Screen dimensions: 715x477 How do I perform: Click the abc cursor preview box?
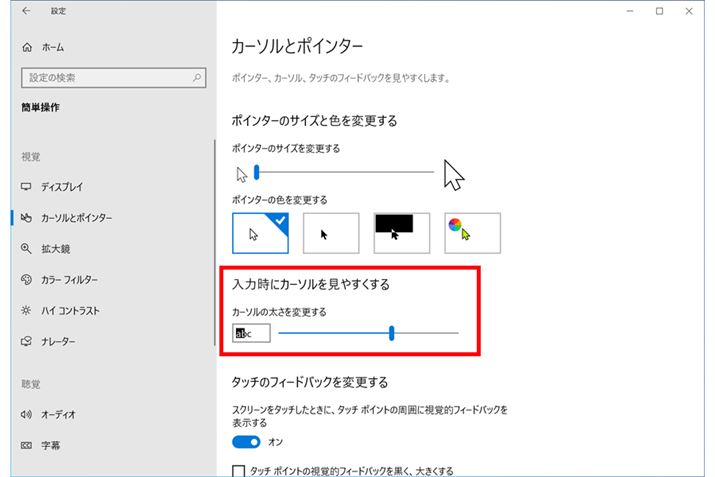pyautogui.click(x=251, y=333)
